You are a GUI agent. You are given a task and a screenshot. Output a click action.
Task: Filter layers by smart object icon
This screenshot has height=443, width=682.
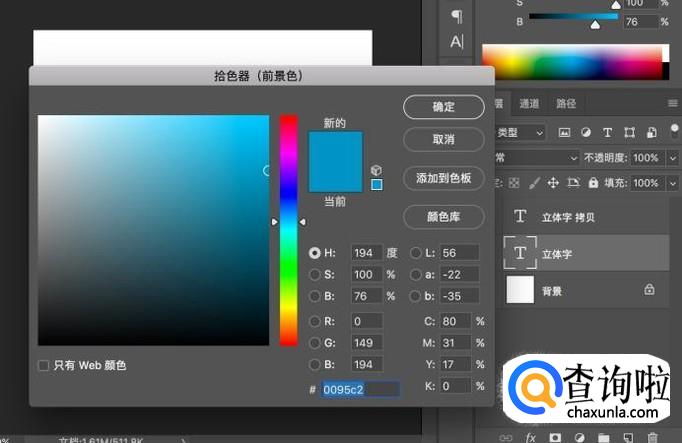click(x=652, y=133)
